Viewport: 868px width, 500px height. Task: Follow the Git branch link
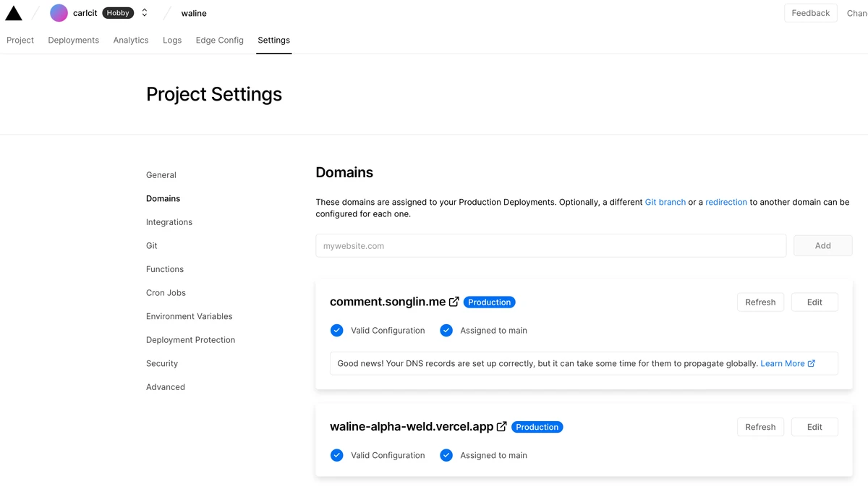tap(665, 203)
